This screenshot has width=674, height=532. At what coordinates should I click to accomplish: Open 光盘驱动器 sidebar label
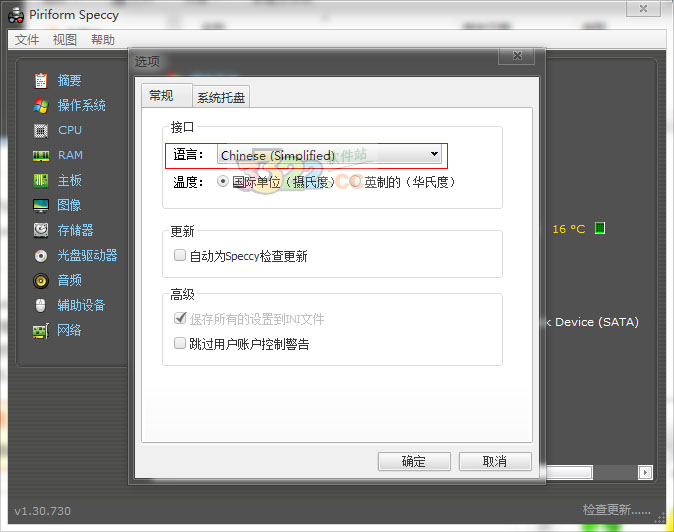click(87, 256)
